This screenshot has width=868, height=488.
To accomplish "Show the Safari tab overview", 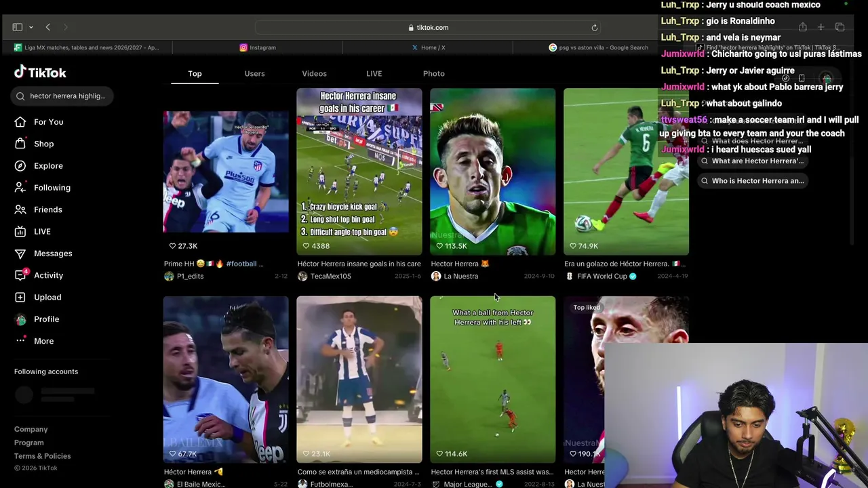I will (840, 27).
